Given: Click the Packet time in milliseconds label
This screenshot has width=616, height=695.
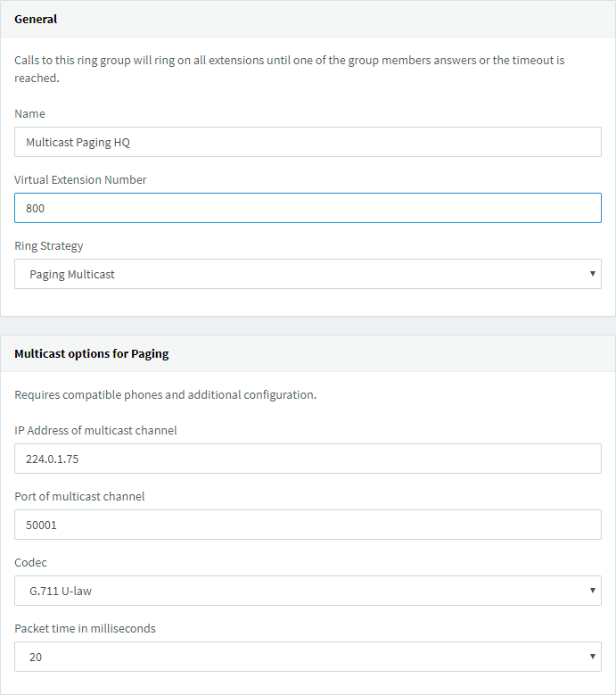Looking at the screenshot, I should click(x=85, y=628).
